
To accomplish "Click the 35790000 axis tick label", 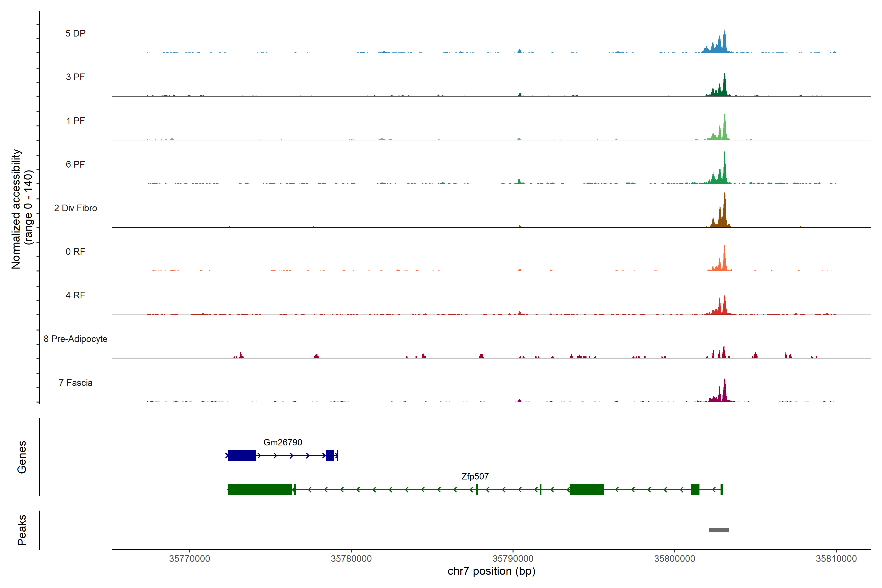I will [513, 559].
